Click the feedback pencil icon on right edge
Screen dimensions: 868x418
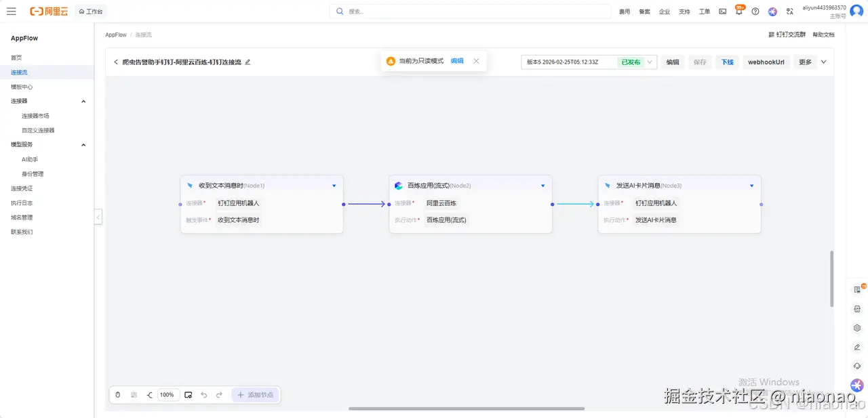856,347
